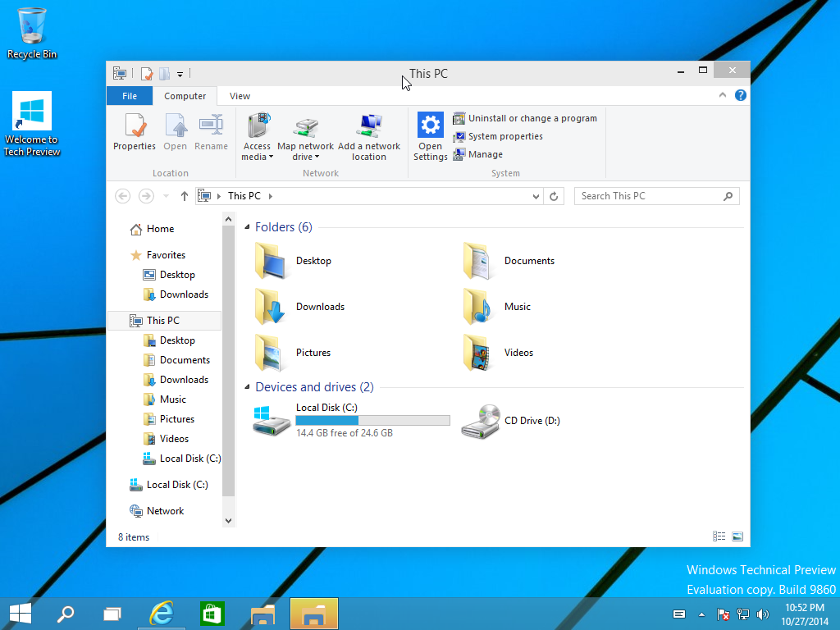Switch to details view layout icon
The image size is (840, 630).
(x=719, y=536)
